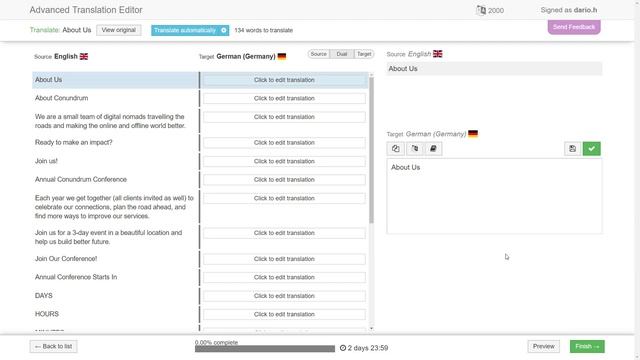This screenshot has width=640, height=360.
Task: Switch to Dual view mode
Action: [342, 54]
